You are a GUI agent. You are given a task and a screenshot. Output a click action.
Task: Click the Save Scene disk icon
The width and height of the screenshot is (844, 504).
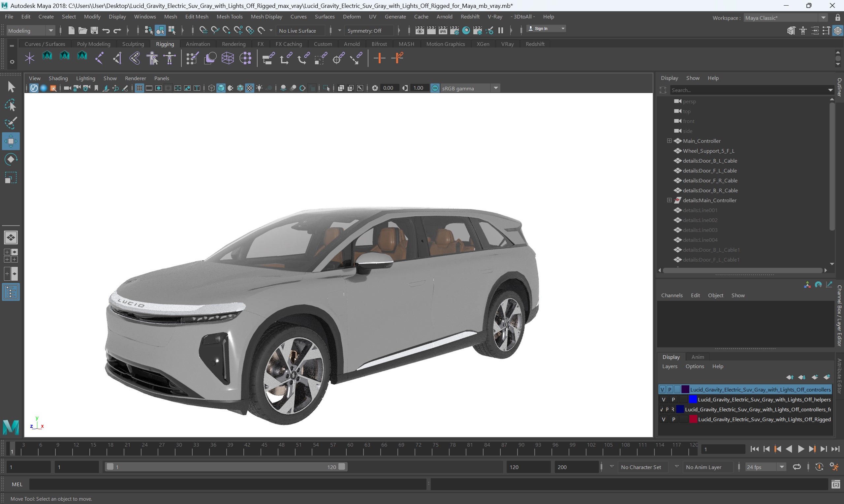tap(94, 31)
